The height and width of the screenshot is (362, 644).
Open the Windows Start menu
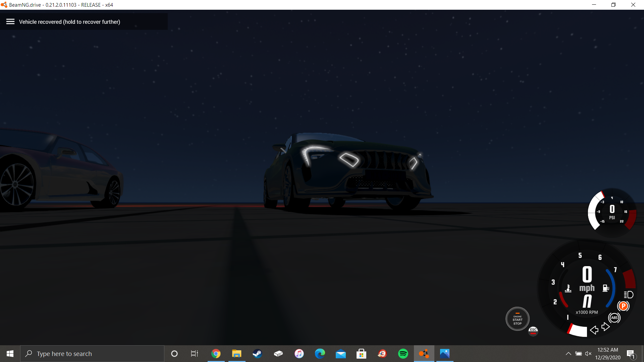pos(10,354)
